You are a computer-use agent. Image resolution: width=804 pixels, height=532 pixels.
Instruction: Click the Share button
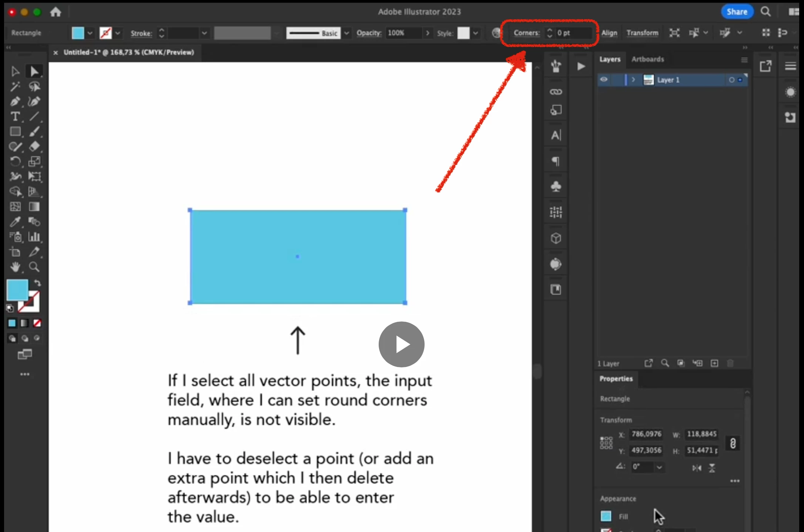[x=737, y=12]
